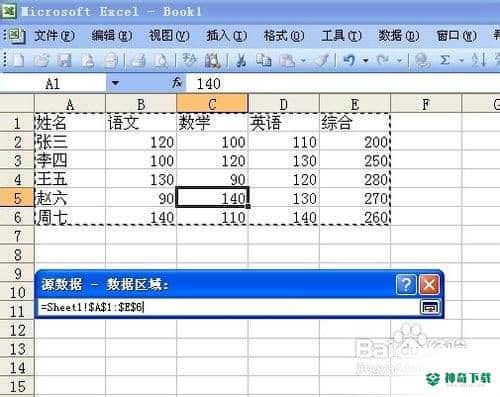Open the 数据(D) menu
Viewport: 500px width, 397px height.
(x=398, y=36)
